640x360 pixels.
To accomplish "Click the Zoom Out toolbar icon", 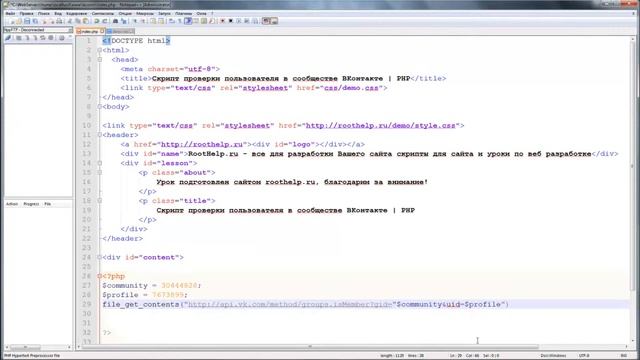I will pyautogui.click(x=143, y=21).
